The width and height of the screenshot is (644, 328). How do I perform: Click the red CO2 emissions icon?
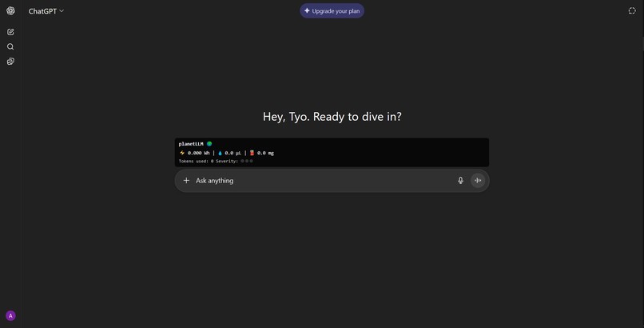tap(252, 153)
